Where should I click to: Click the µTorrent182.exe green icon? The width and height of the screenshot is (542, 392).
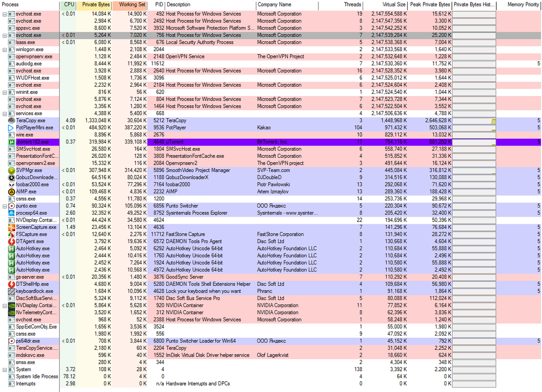pyautogui.click(x=11, y=142)
